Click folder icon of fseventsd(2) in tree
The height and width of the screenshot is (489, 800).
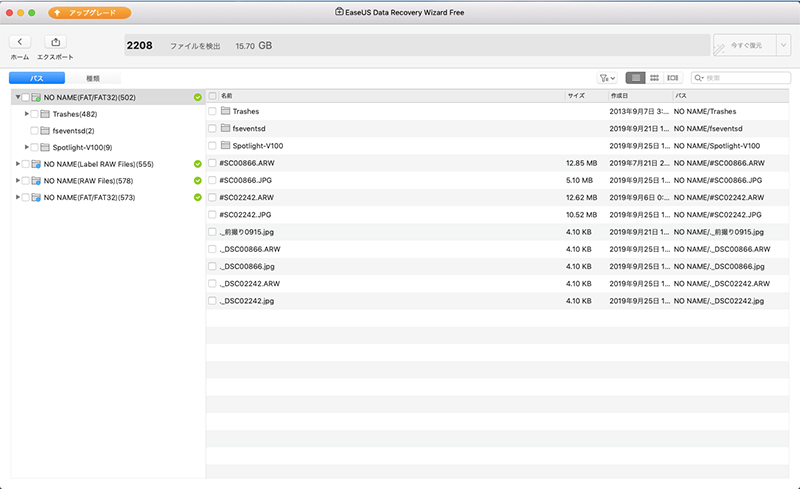(45, 131)
